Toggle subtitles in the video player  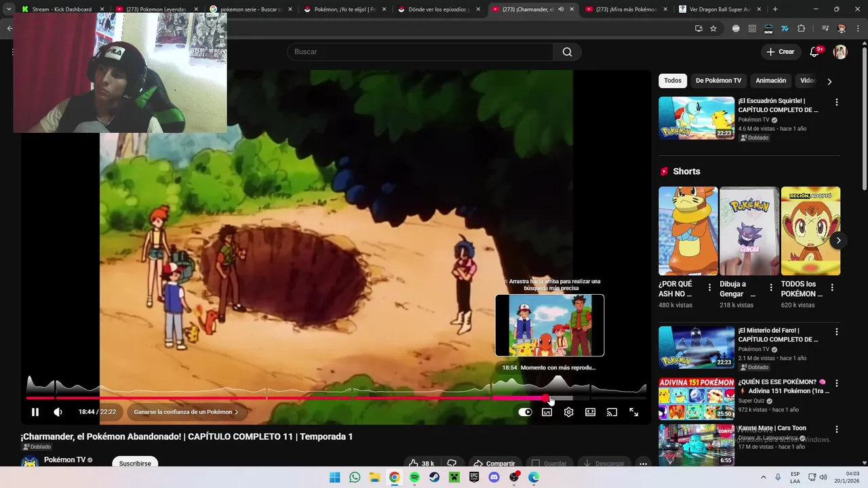[547, 412]
